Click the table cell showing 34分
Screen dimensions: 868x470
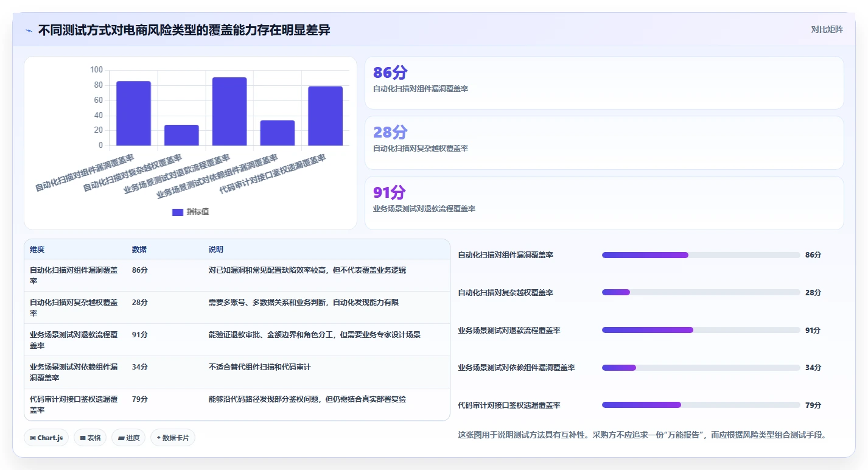[x=140, y=367]
